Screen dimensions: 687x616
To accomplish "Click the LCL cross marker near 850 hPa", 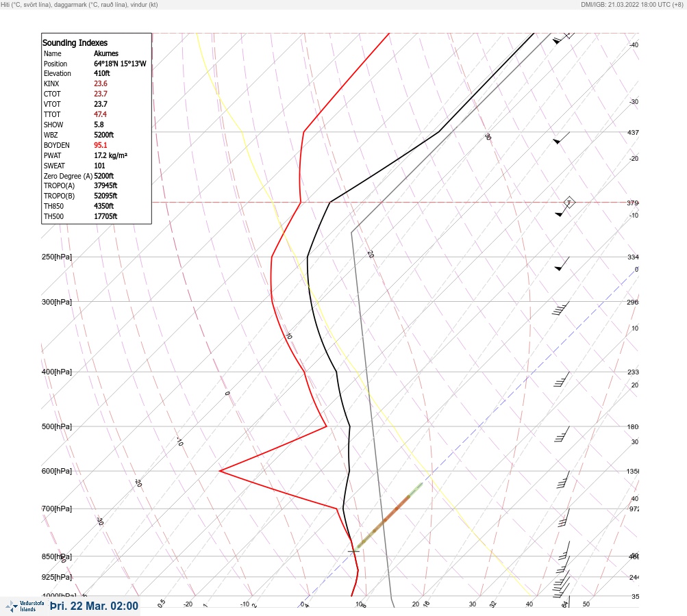I will tap(353, 551).
